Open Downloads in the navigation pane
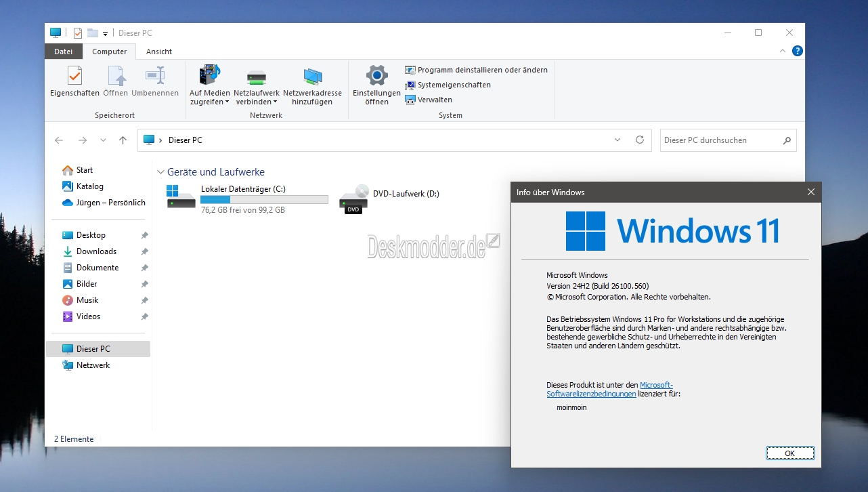The height and width of the screenshot is (492, 868). pos(96,251)
